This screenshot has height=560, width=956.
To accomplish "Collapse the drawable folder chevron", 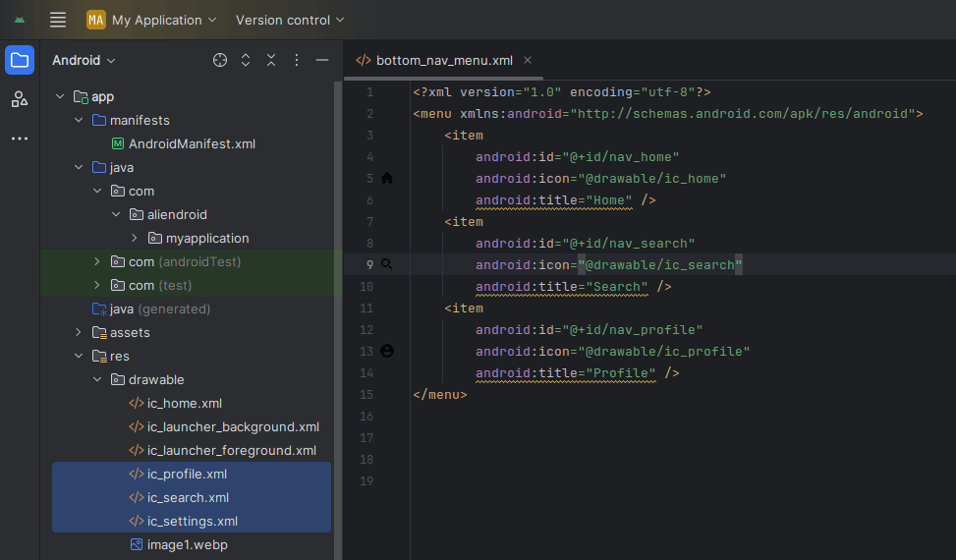I will tap(97, 379).
